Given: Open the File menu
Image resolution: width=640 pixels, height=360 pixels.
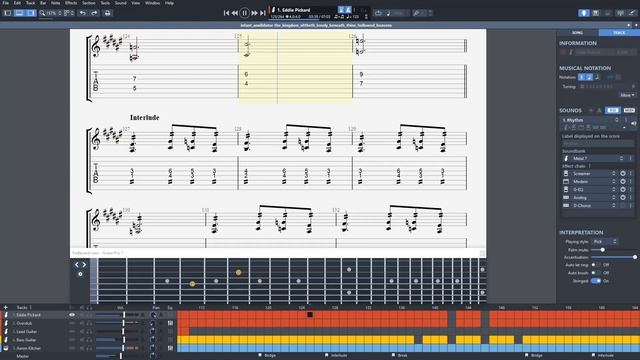Looking at the screenshot, I should click(x=6, y=3).
